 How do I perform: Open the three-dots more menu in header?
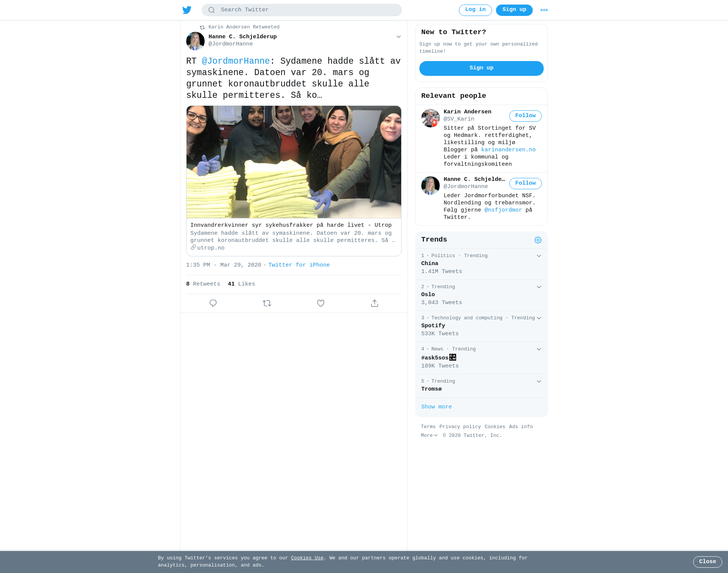(544, 10)
